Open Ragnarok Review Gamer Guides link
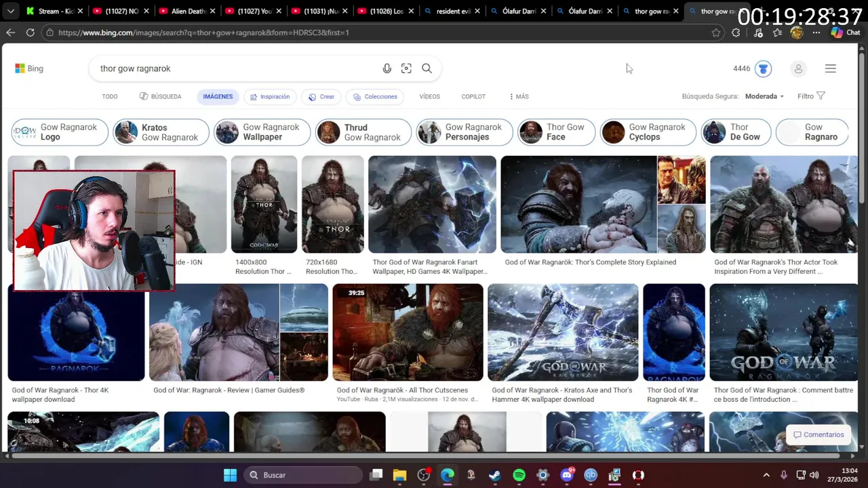The width and height of the screenshot is (868, 488). click(229, 390)
